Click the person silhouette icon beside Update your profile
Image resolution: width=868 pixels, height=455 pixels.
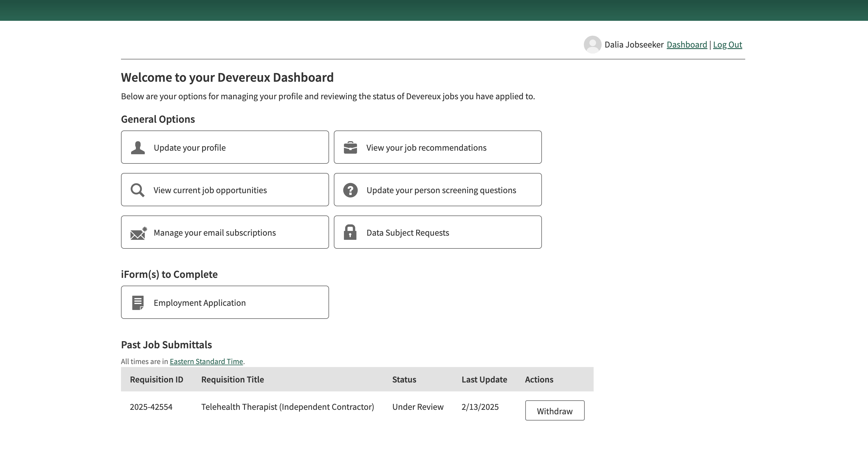pos(138,147)
